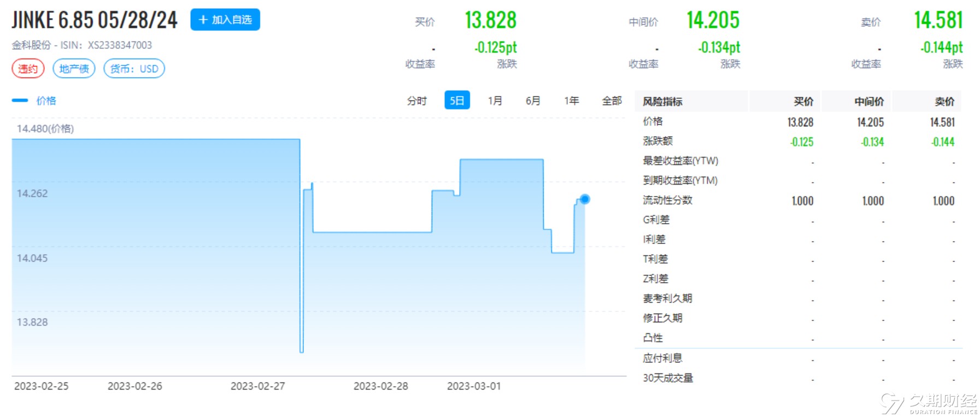Select the 流动性分数 row label

pyautogui.click(x=667, y=200)
